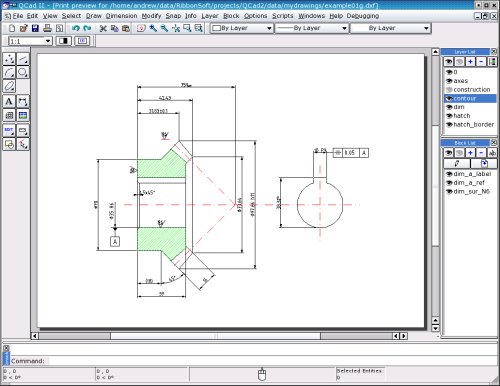
Task: Open the File menu
Action: click(x=18, y=16)
